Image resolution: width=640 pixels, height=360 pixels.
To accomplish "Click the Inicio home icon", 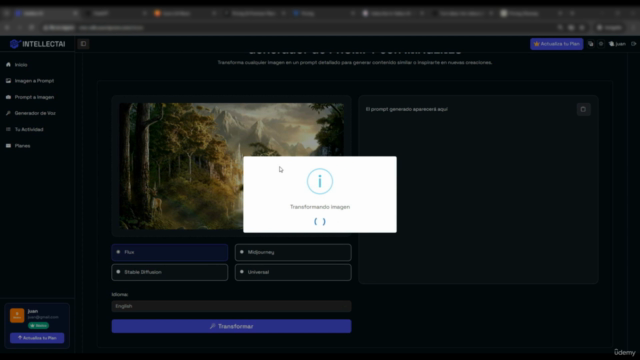I will pos(8,64).
